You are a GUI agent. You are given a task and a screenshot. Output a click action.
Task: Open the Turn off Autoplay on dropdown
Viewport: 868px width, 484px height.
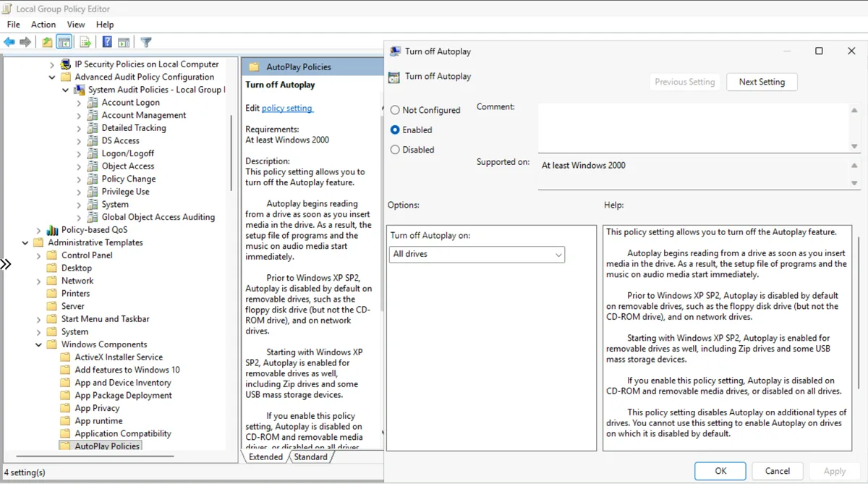click(x=477, y=255)
